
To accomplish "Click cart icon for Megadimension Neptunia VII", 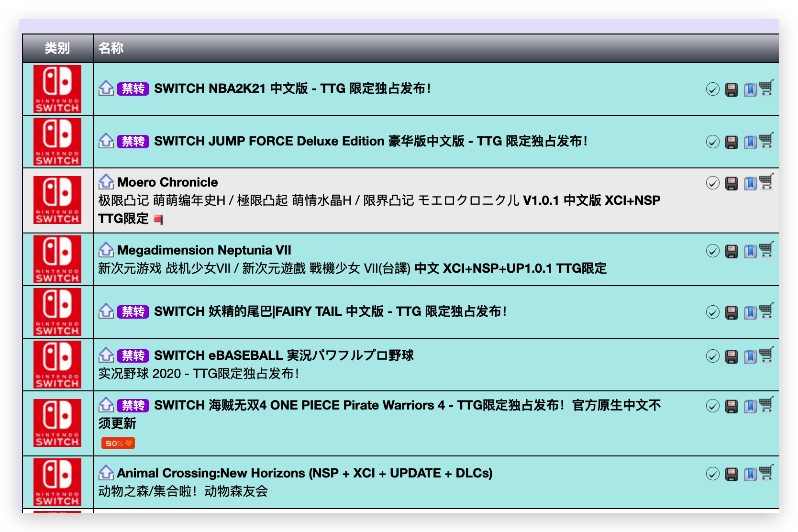I will point(766,249).
